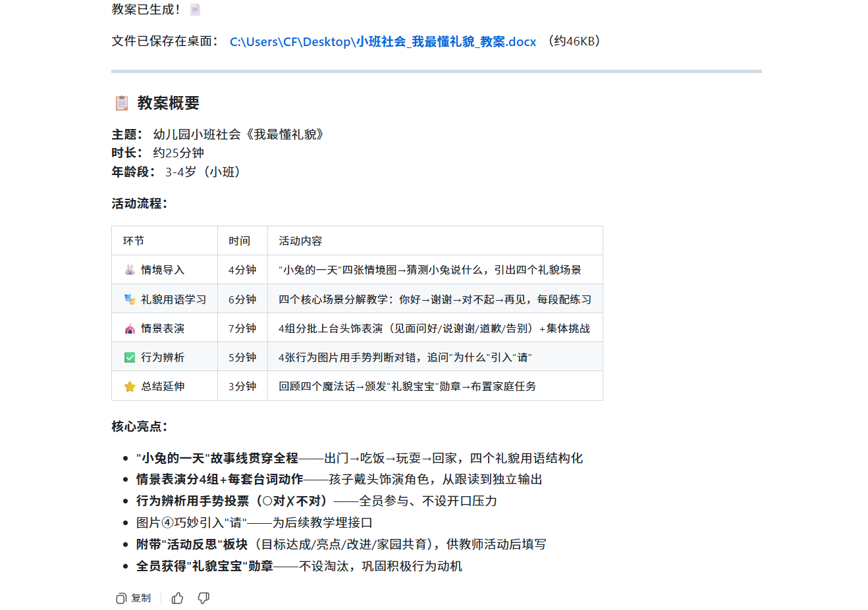Image resolution: width=868 pixels, height=610 pixels.
Task: Click the masks icon in 礼貌用语学习 row
Action: point(130,299)
